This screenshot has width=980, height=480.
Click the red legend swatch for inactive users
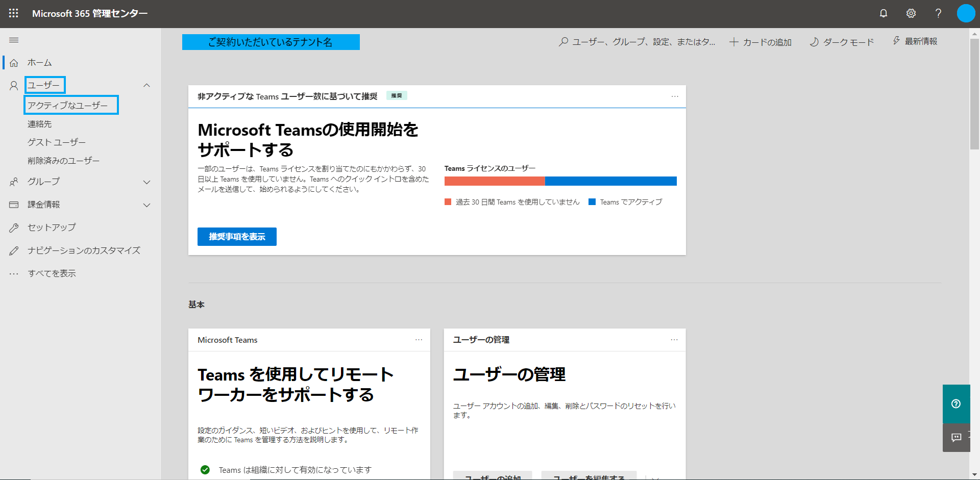pyautogui.click(x=448, y=202)
